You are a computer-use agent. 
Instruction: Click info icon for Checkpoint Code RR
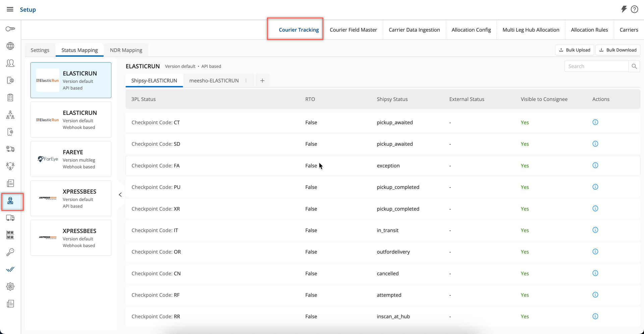point(595,316)
